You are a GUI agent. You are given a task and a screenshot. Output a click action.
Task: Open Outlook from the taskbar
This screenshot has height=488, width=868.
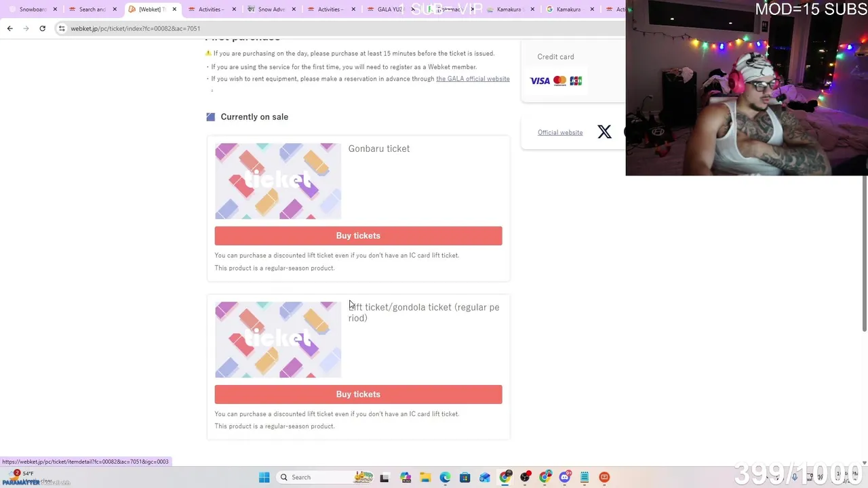485,477
